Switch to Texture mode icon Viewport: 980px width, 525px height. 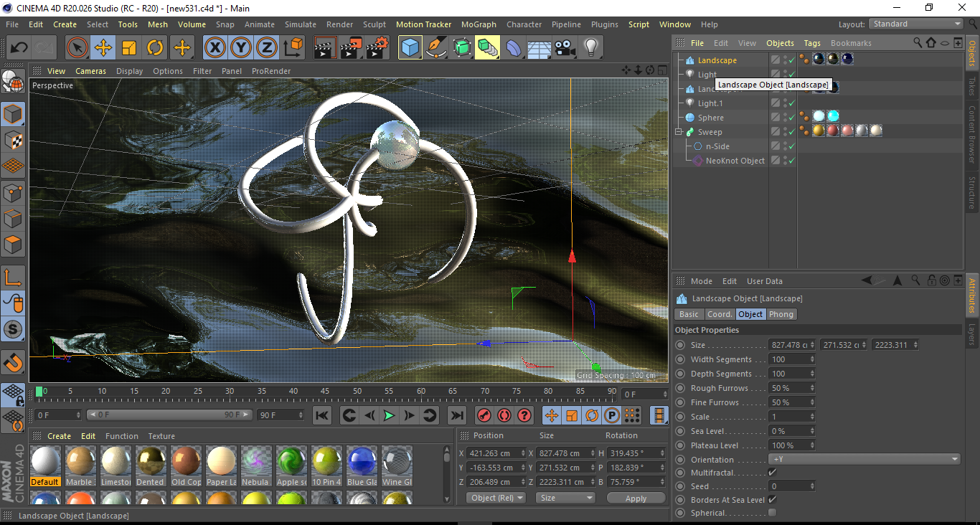pos(14,141)
